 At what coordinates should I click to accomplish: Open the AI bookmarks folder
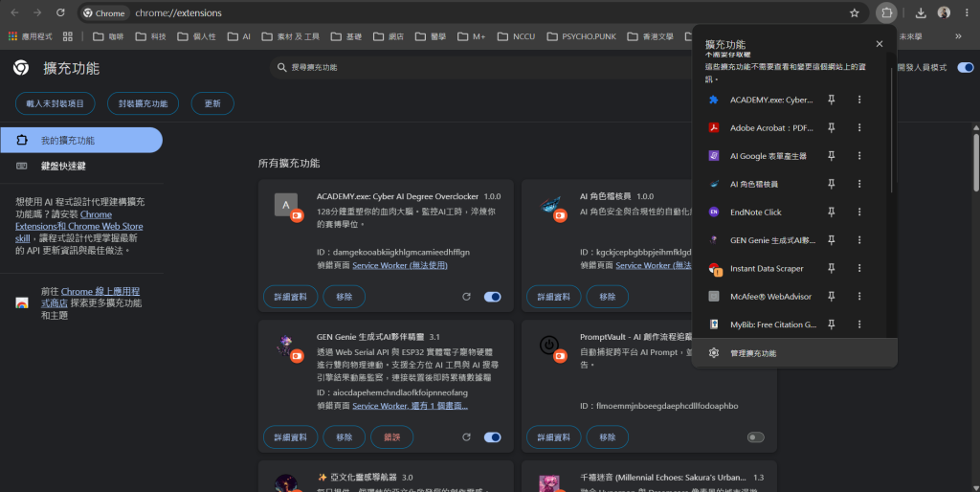coord(239,36)
